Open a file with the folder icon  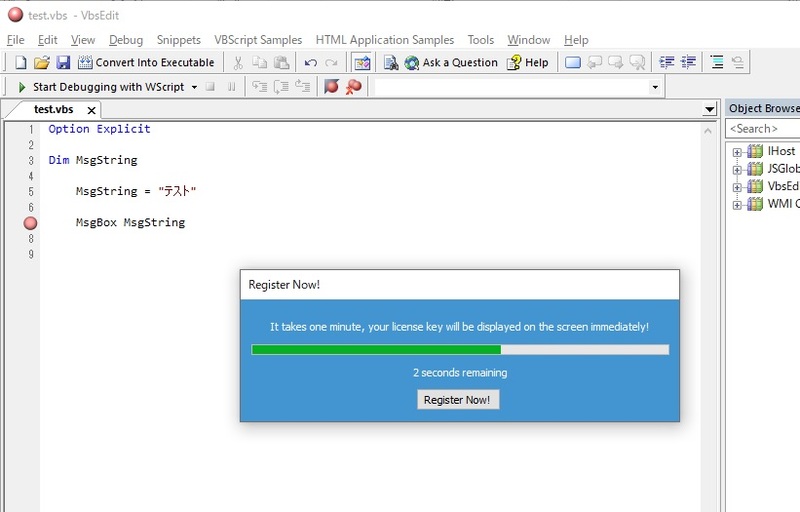coord(41,62)
